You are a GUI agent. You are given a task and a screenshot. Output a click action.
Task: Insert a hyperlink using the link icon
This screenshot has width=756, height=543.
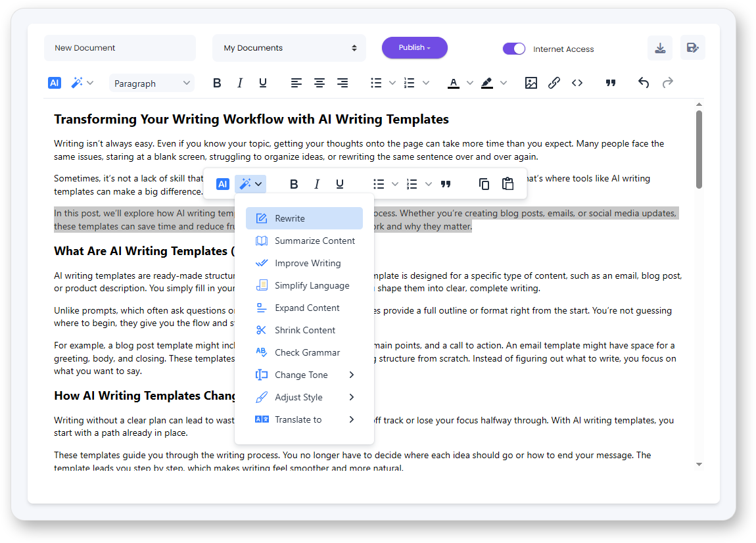pos(554,82)
